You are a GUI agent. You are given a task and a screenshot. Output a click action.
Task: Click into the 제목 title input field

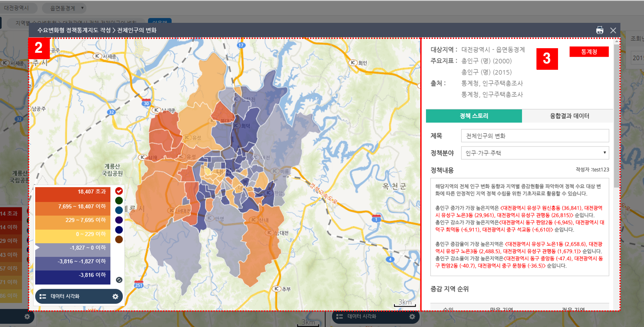tap(535, 136)
